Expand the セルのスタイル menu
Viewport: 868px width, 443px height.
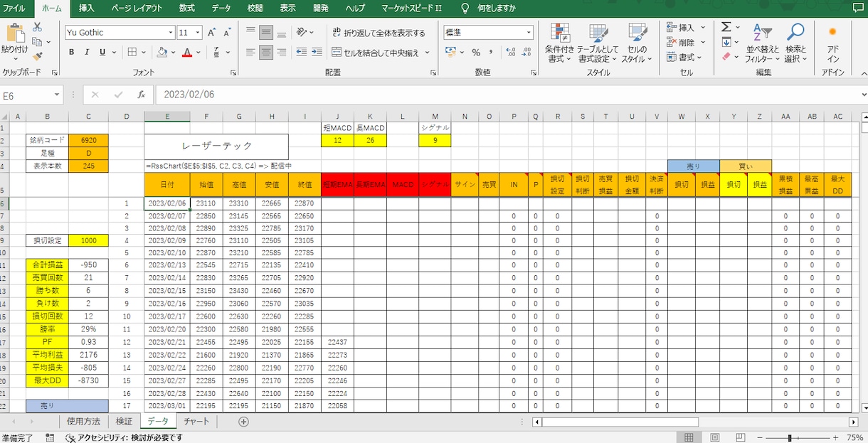click(637, 43)
